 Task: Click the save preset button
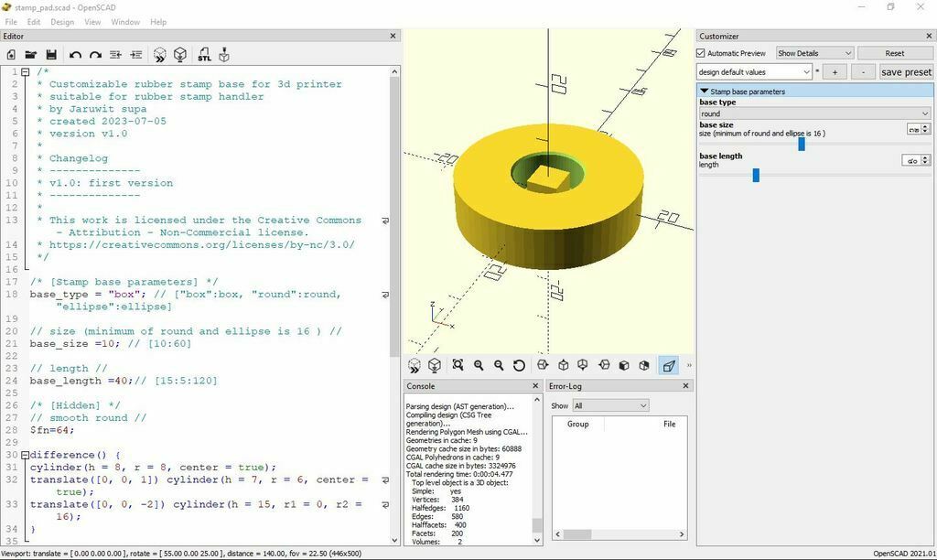pos(906,71)
